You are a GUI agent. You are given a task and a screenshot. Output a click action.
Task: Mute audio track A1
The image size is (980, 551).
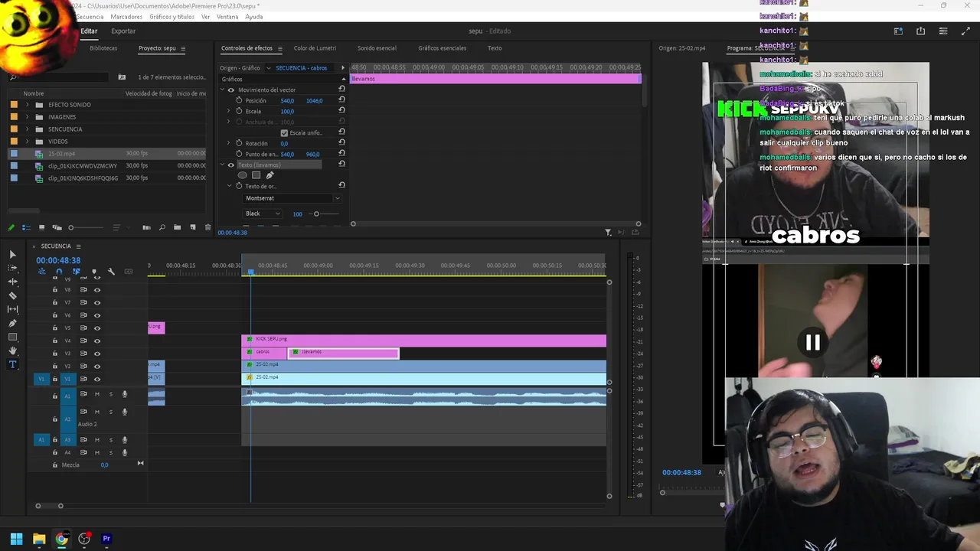pos(96,394)
